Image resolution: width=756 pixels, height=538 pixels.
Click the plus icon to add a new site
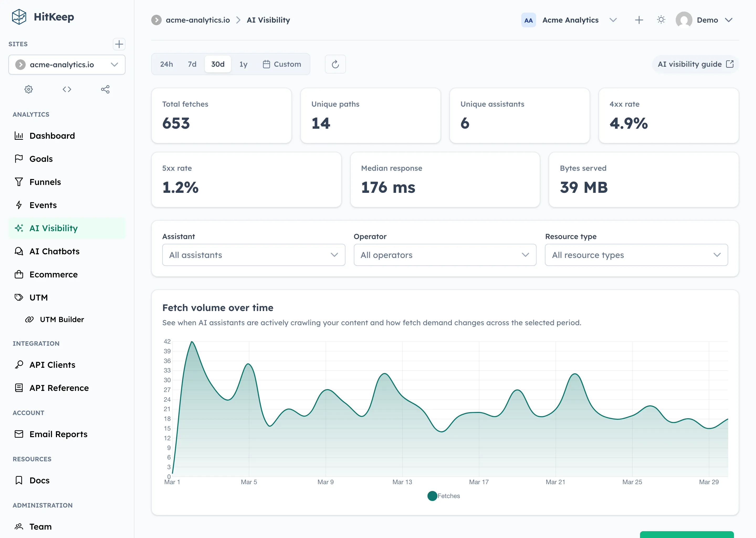pyautogui.click(x=119, y=44)
